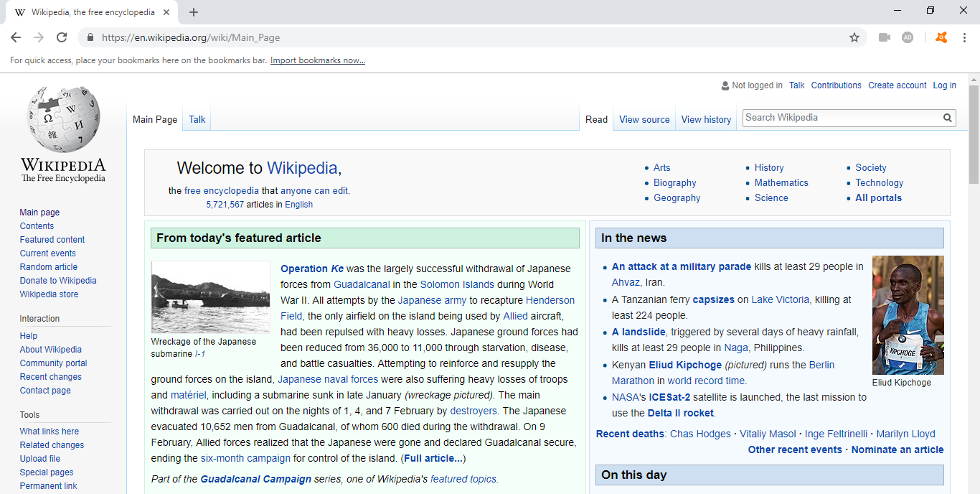Open the Contact page link
The image size is (980, 494).
(45, 391)
